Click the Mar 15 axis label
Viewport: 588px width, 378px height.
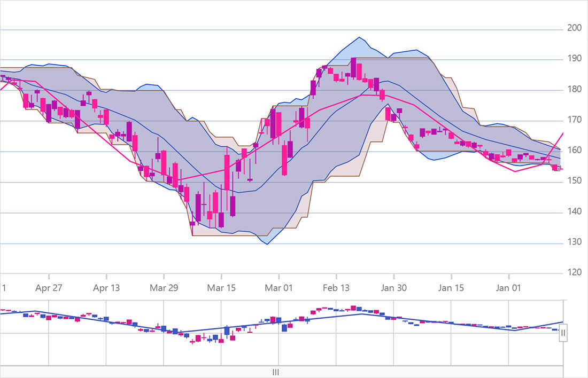(222, 288)
